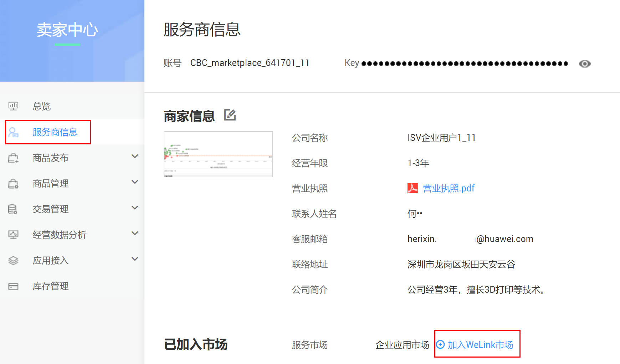
Task: Click the 经营数据分析 chart icon
Action: pos(13,235)
